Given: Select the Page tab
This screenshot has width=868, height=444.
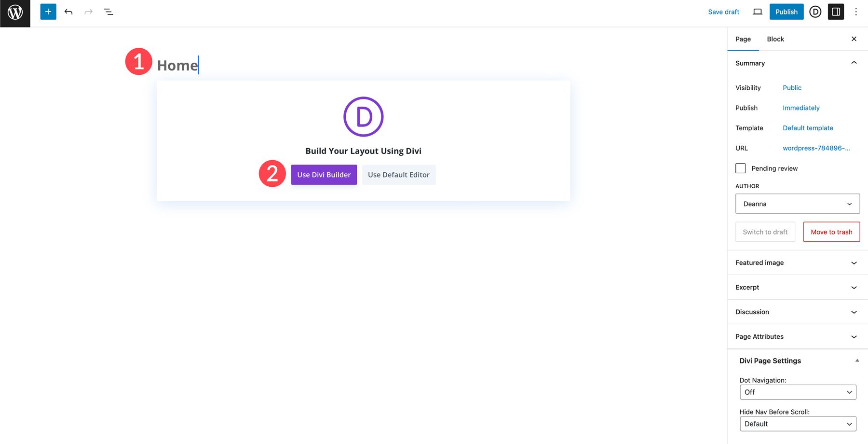Looking at the screenshot, I should [743, 39].
